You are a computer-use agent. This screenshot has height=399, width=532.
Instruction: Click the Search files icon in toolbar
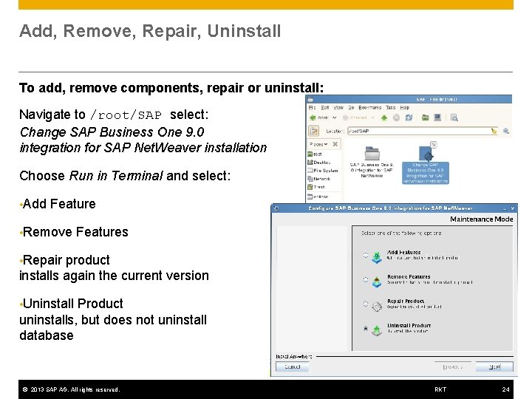coord(454,117)
